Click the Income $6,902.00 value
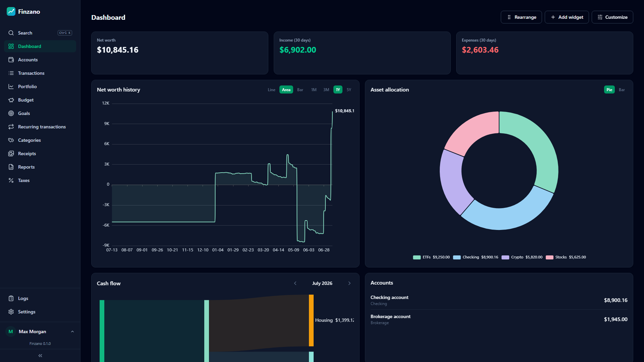Viewport: 644px width, 362px height. [298, 50]
